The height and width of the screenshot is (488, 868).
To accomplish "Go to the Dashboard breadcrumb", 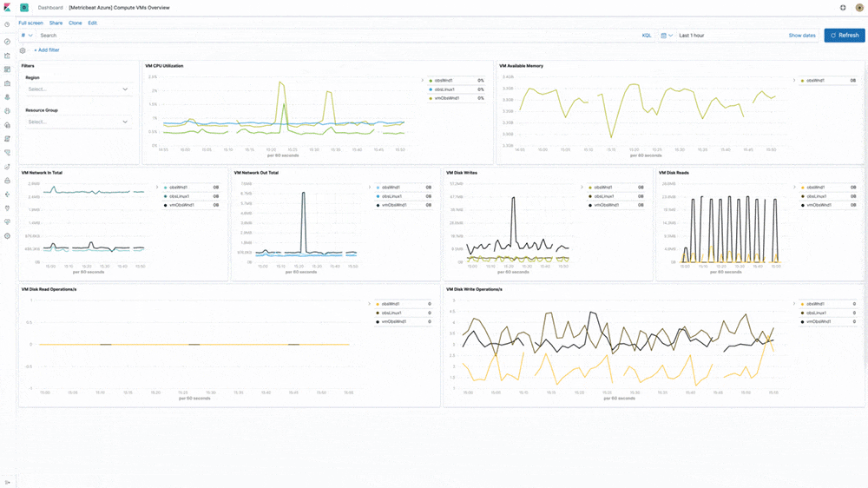I will pyautogui.click(x=50, y=8).
